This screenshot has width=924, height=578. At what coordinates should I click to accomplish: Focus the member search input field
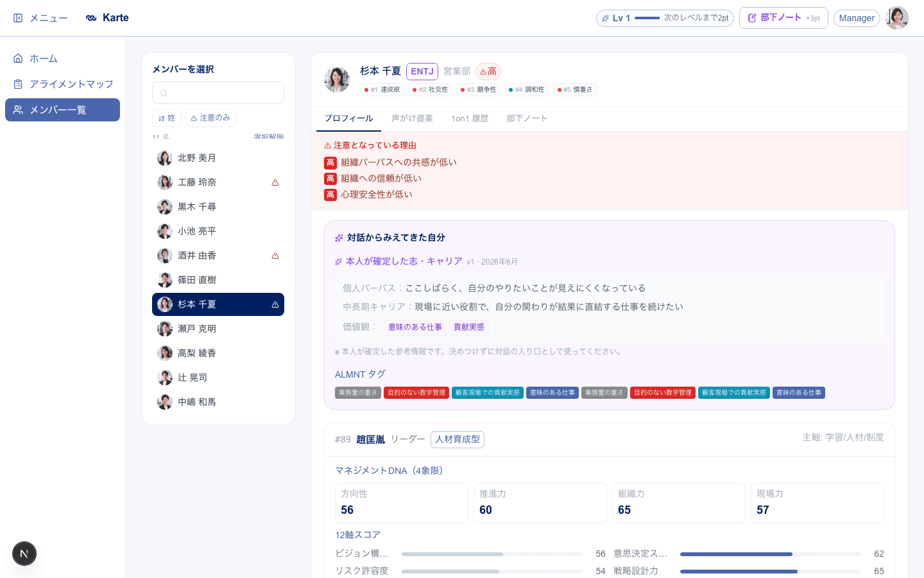pyautogui.click(x=218, y=93)
